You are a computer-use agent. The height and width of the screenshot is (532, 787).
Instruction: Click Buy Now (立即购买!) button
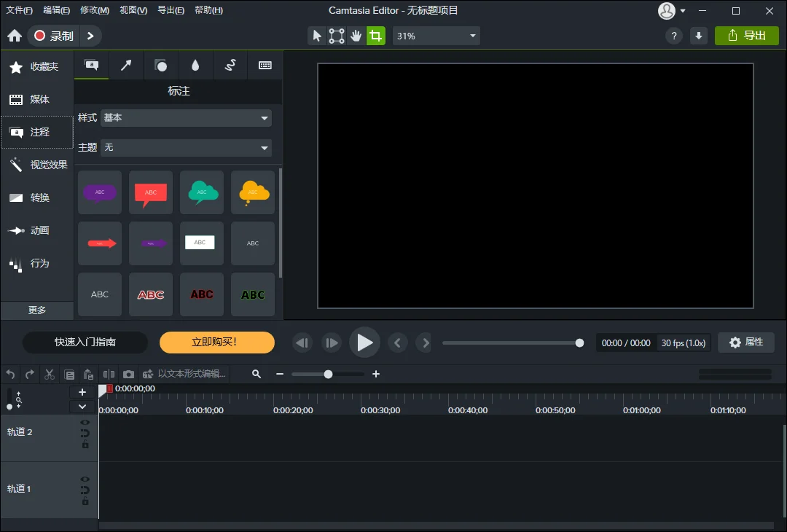tap(217, 343)
